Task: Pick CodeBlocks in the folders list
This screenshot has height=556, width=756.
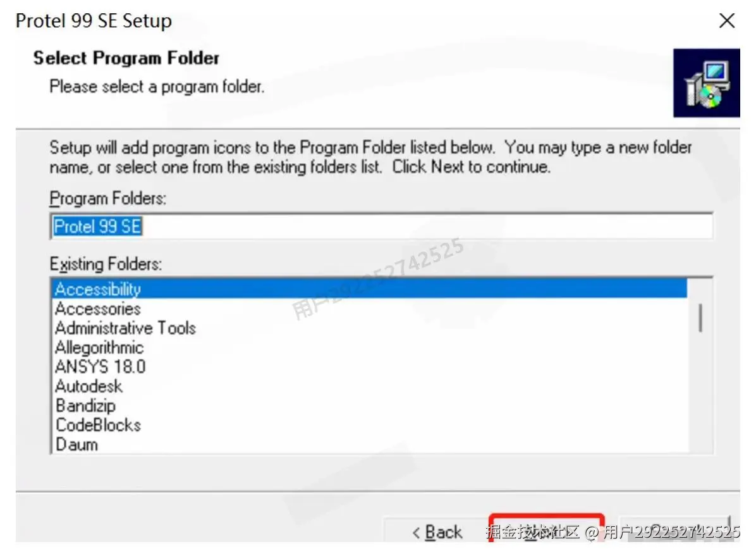Action: pos(98,424)
